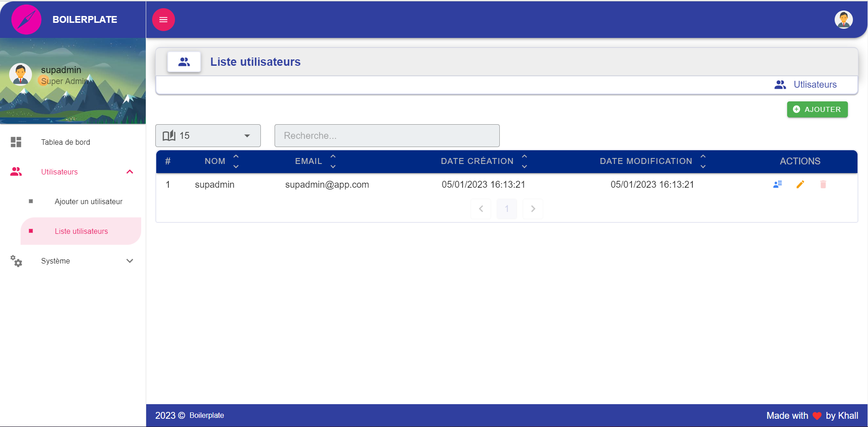Click the supadmin avatar in the sidebar
868x427 pixels.
[21, 74]
